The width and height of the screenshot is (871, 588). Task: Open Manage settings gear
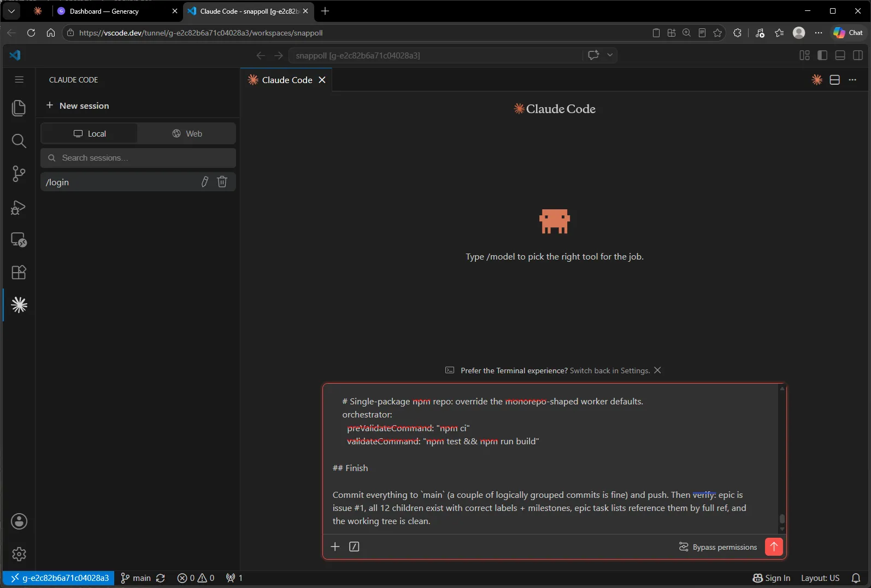click(x=19, y=554)
